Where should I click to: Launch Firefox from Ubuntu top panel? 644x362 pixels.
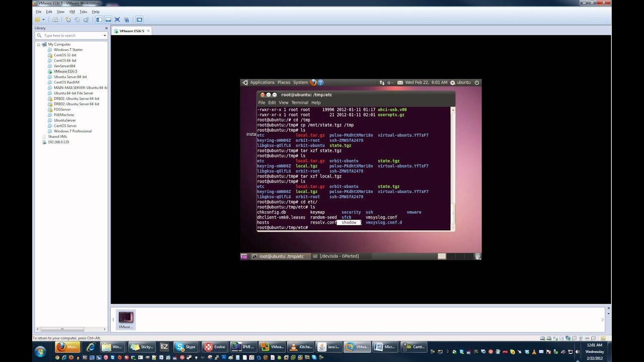click(313, 82)
